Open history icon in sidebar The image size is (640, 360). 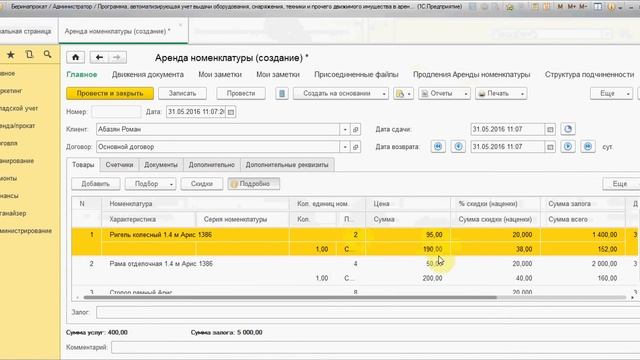click(x=29, y=54)
